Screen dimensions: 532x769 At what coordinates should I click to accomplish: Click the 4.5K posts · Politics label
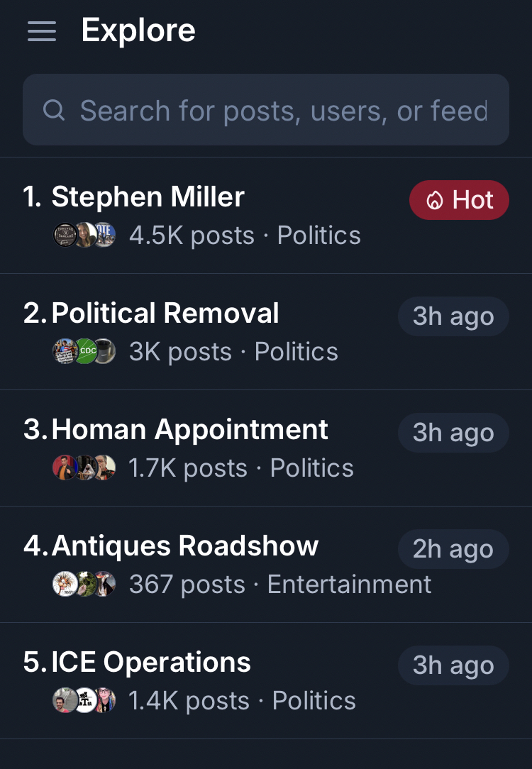245,236
